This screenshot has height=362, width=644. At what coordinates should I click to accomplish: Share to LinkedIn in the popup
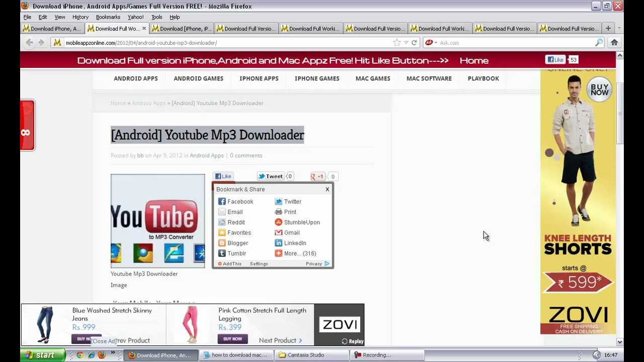[290, 243]
